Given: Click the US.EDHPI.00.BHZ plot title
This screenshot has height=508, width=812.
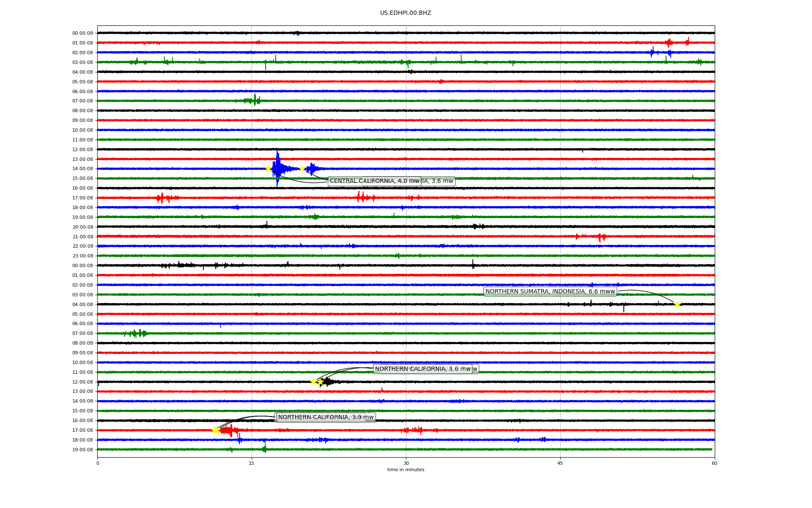Looking at the screenshot, I should tap(406, 13).
